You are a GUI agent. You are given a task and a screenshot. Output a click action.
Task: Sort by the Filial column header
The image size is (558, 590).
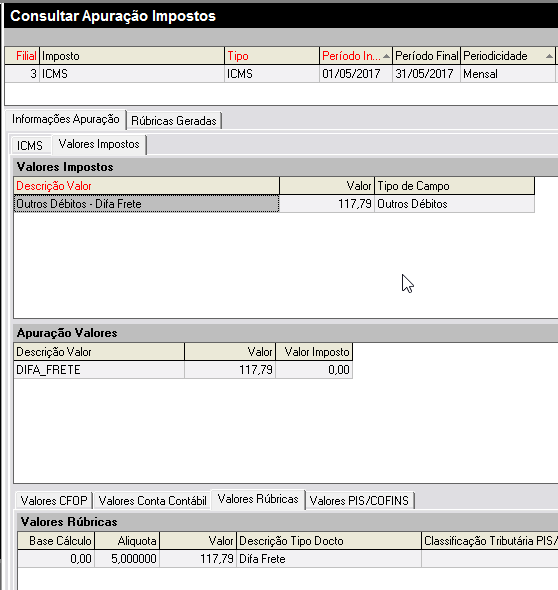tap(22, 56)
